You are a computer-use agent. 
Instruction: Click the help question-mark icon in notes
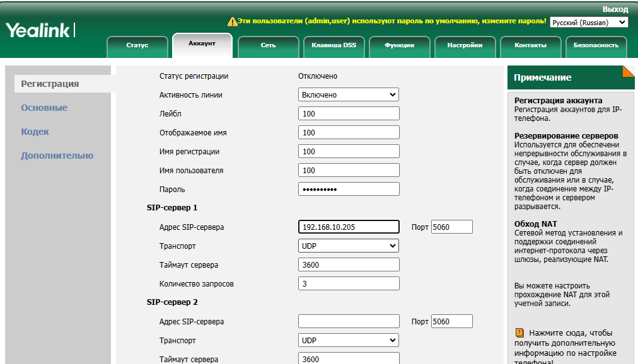pos(519,333)
